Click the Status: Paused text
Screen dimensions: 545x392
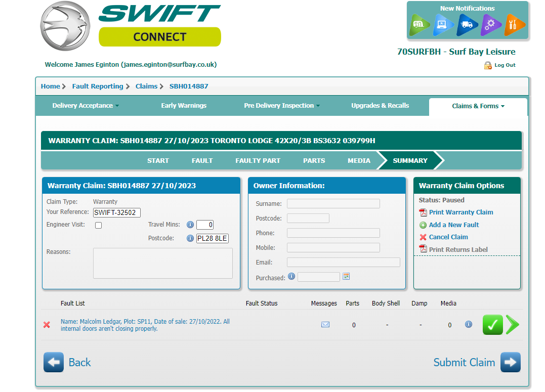point(441,200)
